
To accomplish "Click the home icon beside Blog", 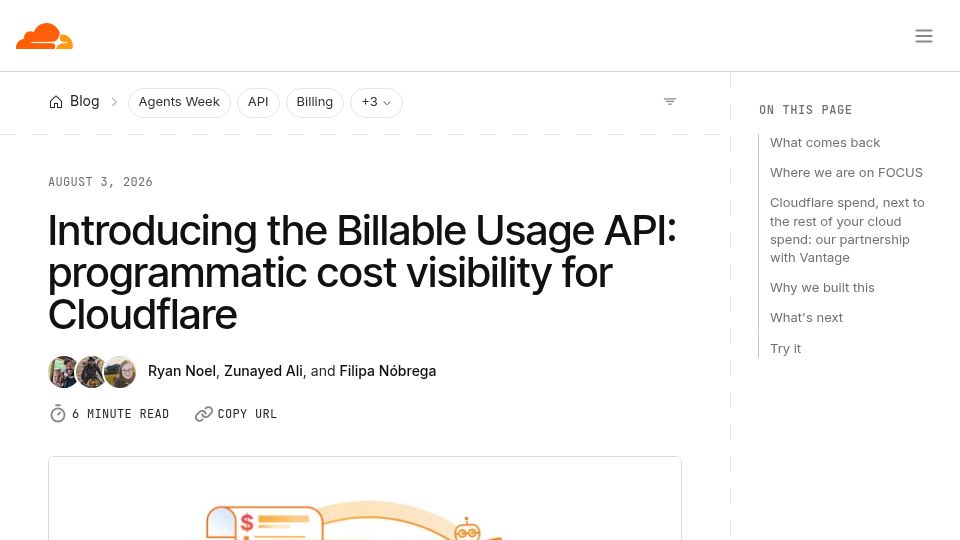I will (56, 102).
